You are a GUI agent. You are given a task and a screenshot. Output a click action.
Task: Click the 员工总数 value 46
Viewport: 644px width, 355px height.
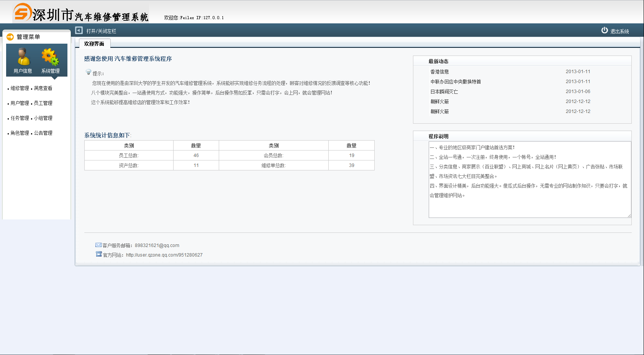[x=196, y=155]
